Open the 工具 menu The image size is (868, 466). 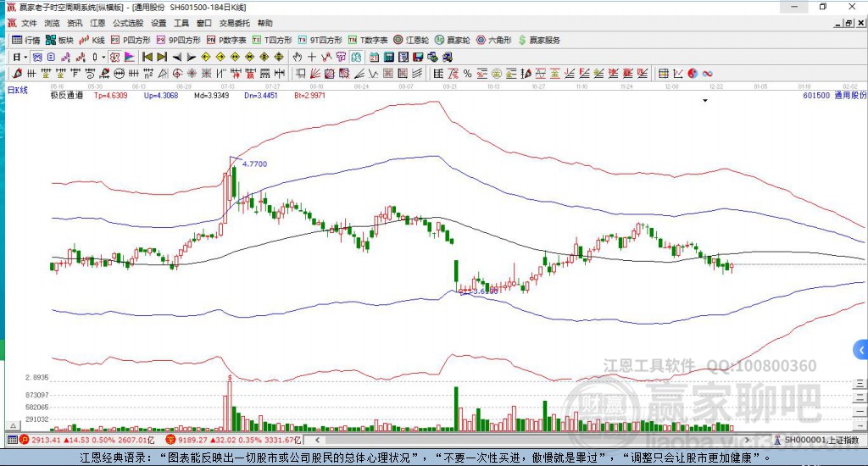[181, 23]
